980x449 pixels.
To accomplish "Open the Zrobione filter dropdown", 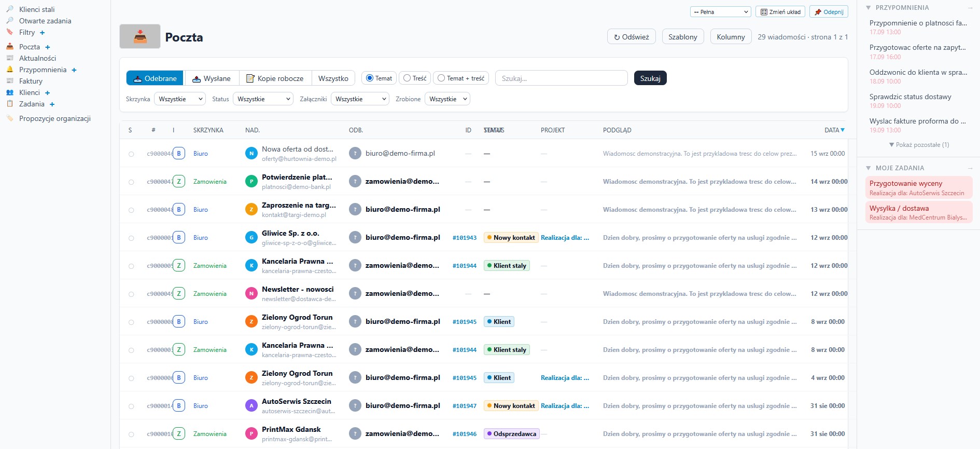I will click(x=447, y=99).
